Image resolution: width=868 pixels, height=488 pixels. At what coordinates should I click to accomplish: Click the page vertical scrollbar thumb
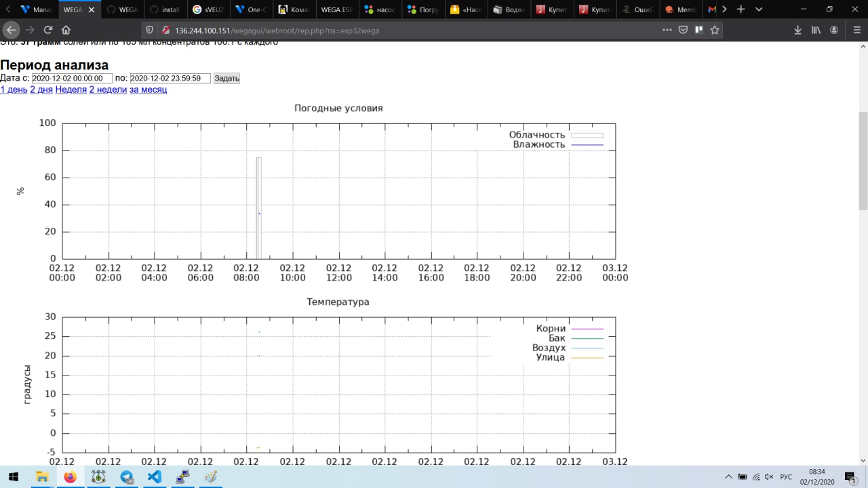point(863,161)
